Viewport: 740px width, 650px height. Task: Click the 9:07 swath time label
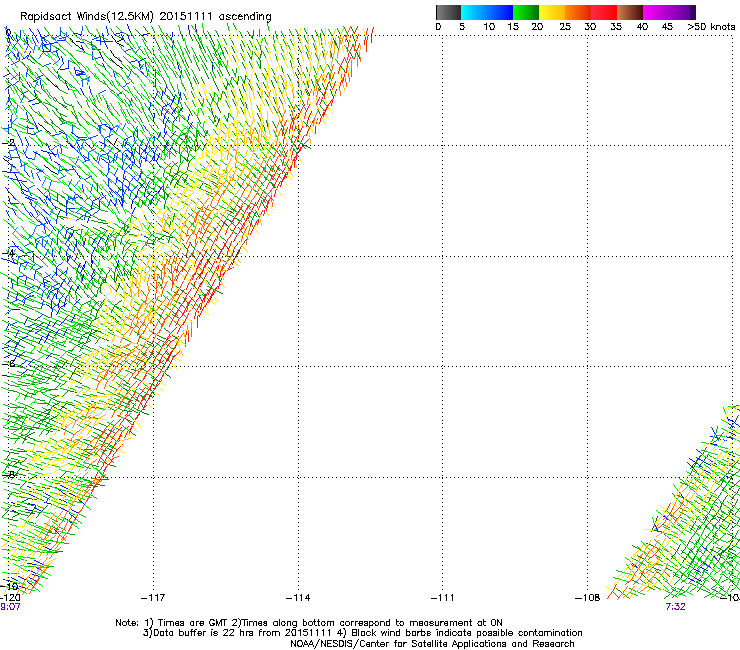pyautogui.click(x=10, y=607)
